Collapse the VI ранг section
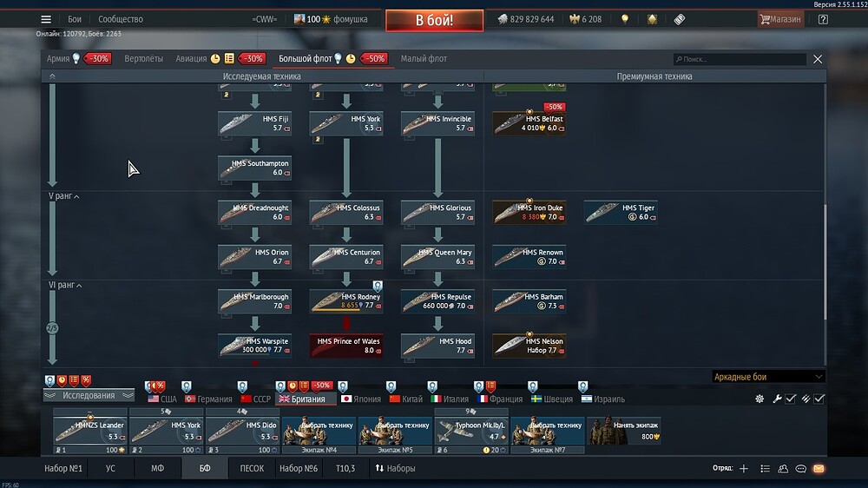 (x=65, y=286)
